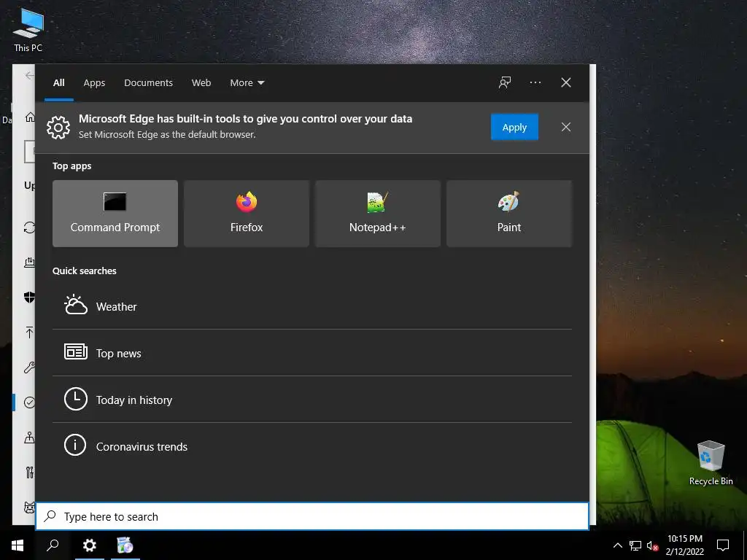Select For developers icon in Settings sidebar
The height and width of the screenshot is (560, 747).
[29, 472]
